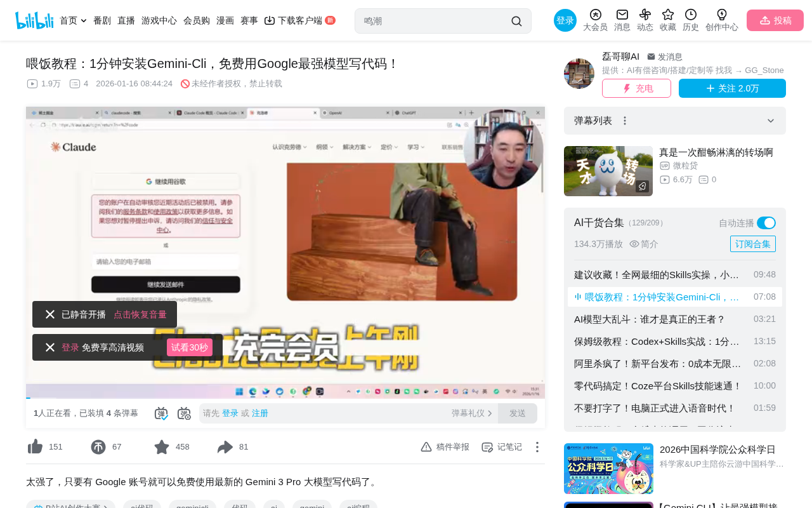
Task: Click the 代码 tag
Action: pos(240,506)
